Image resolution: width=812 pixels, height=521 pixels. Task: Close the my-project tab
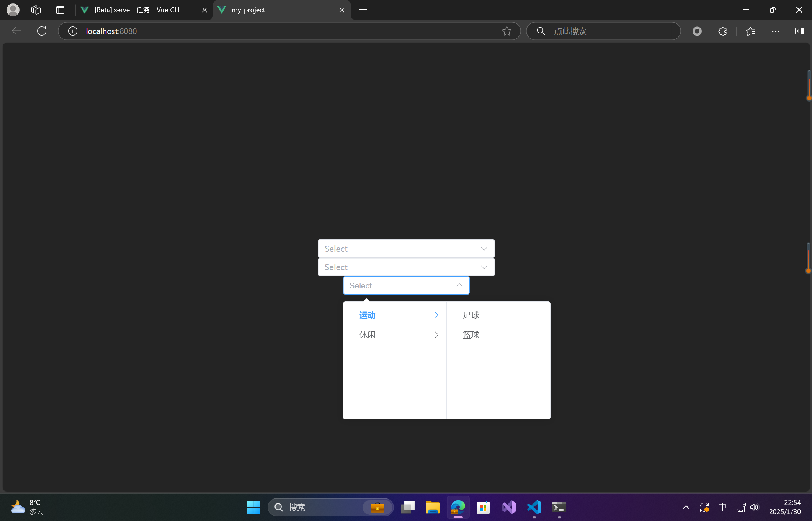pyautogui.click(x=341, y=10)
